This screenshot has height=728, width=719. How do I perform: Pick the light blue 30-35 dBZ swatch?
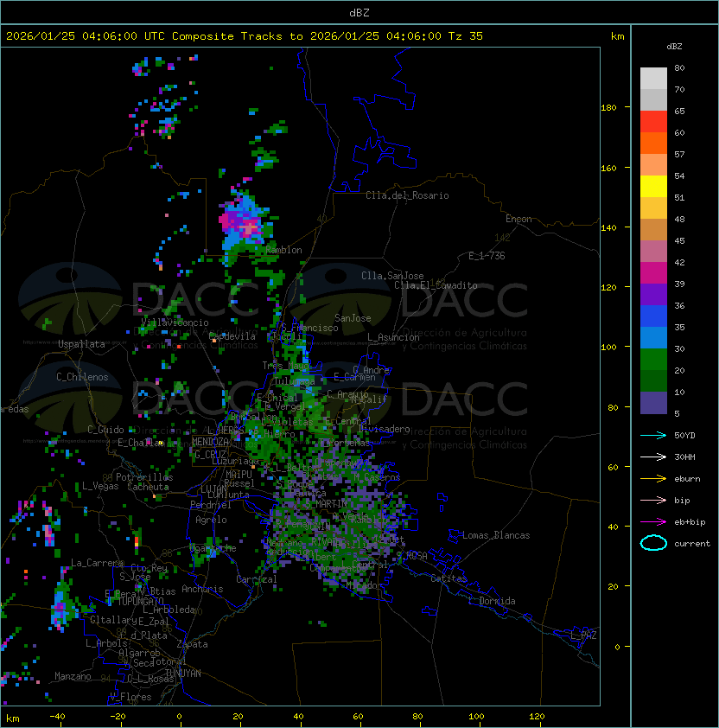point(653,338)
